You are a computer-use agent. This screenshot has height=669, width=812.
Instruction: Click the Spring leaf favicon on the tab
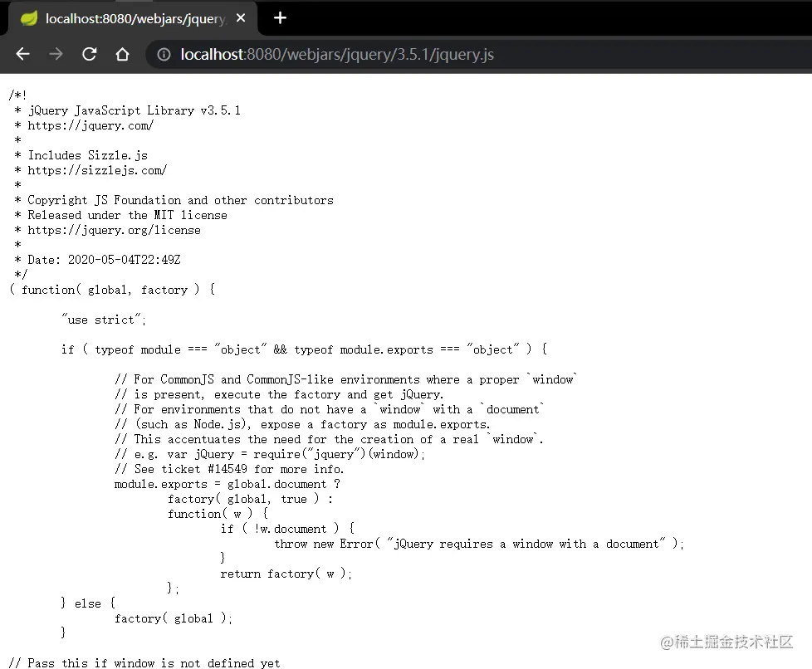pos(29,18)
